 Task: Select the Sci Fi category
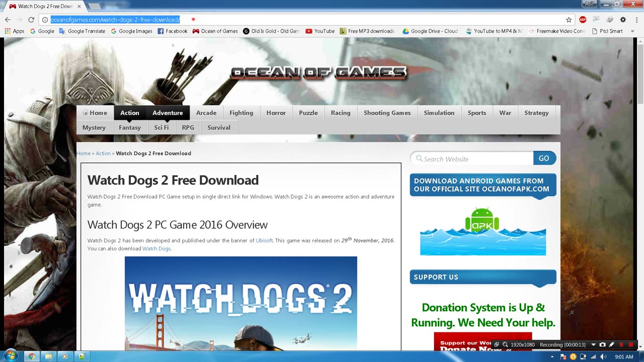(162, 127)
